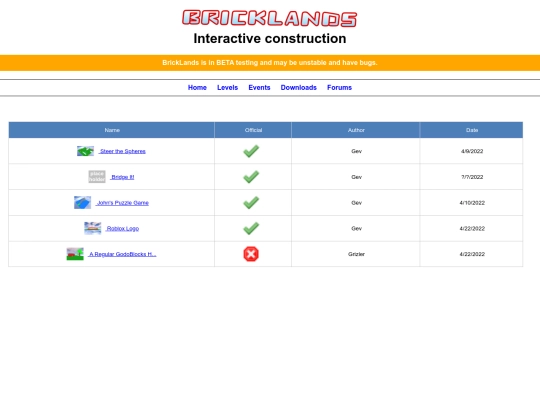
Task: Click the BrickLands logo at the top
Action: 270,19
